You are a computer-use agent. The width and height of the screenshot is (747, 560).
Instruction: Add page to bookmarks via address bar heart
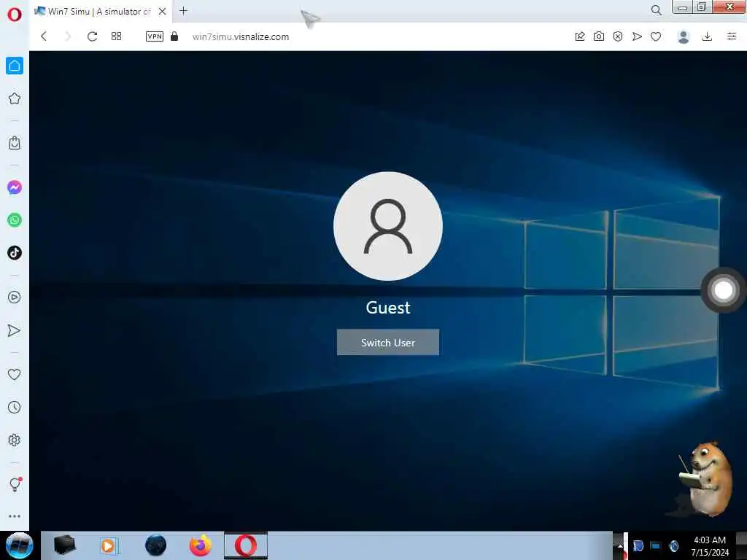pos(656,36)
